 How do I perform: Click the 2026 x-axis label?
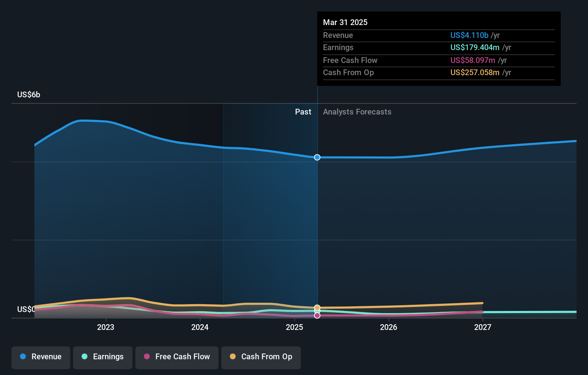[389, 327]
